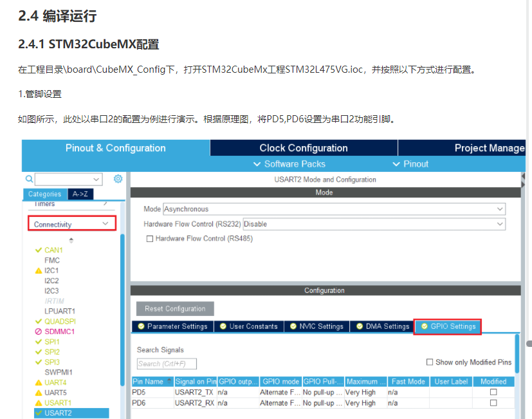Click the green checkmark icon next to CAN1
532x419 pixels.
[39, 250]
